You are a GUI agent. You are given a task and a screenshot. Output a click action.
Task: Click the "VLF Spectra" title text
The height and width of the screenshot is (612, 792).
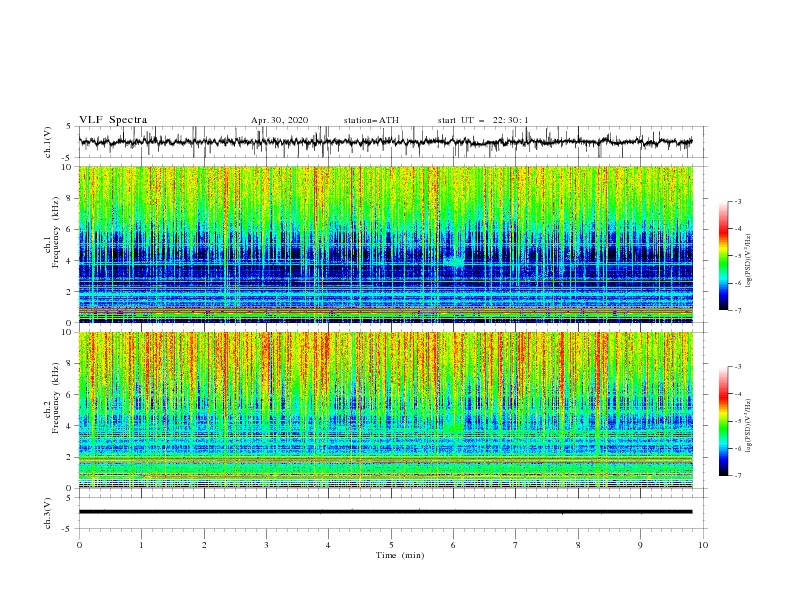point(113,120)
